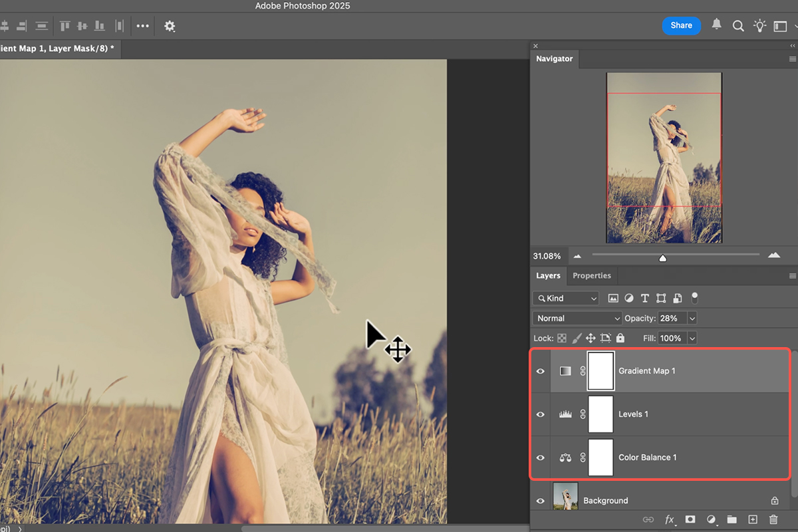
Task: Select the Navigator panel tab
Action: pos(555,59)
